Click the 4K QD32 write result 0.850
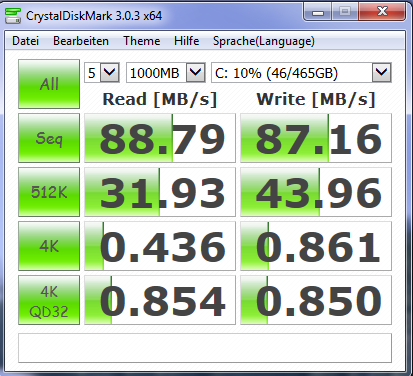 [x=316, y=300]
